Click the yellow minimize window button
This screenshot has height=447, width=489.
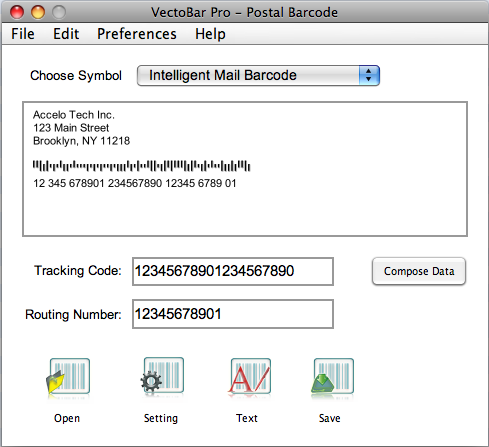pyautogui.click(x=38, y=12)
